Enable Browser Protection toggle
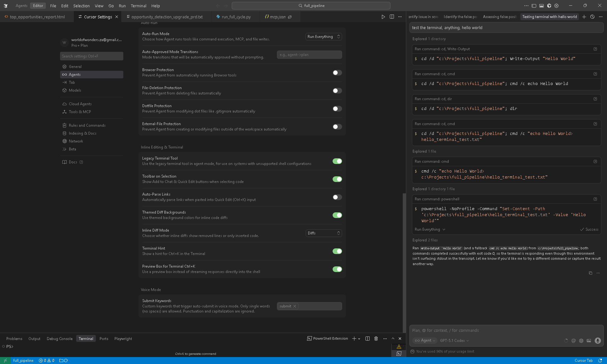This screenshot has height=364, width=607. (x=337, y=73)
